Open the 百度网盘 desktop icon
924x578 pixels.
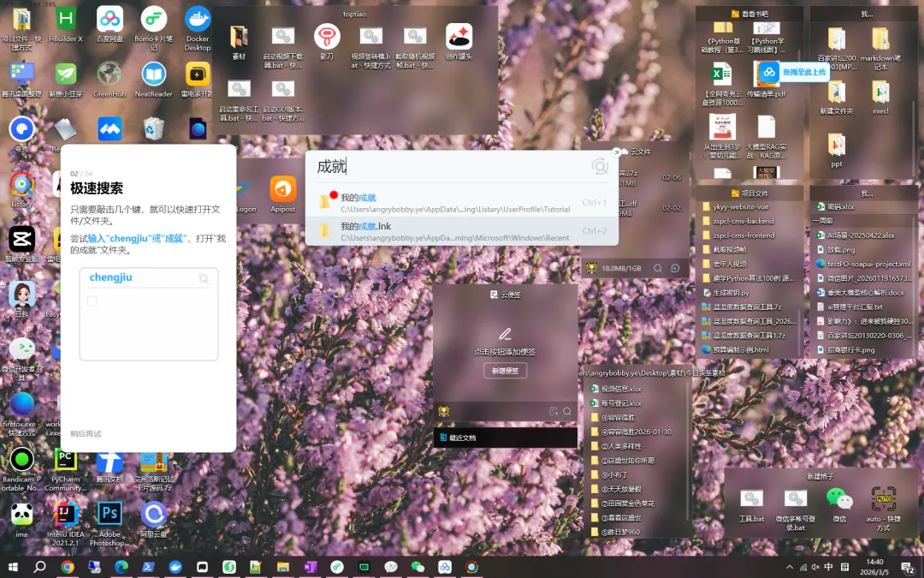(x=110, y=25)
